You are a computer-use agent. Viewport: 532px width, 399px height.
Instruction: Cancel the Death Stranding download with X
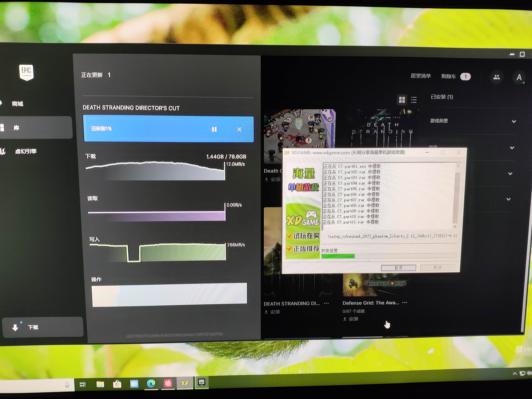pyautogui.click(x=239, y=130)
